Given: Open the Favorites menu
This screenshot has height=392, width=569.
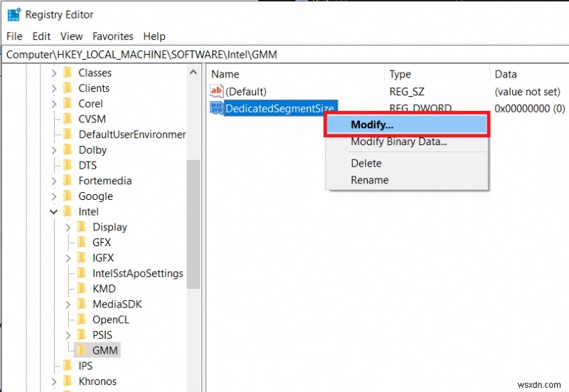Looking at the screenshot, I should tap(113, 36).
